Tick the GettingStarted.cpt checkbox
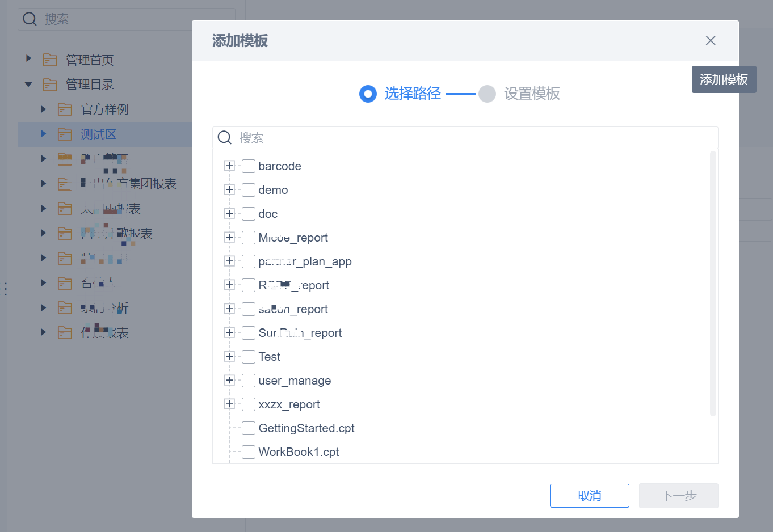This screenshot has height=532, width=773. point(248,428)
